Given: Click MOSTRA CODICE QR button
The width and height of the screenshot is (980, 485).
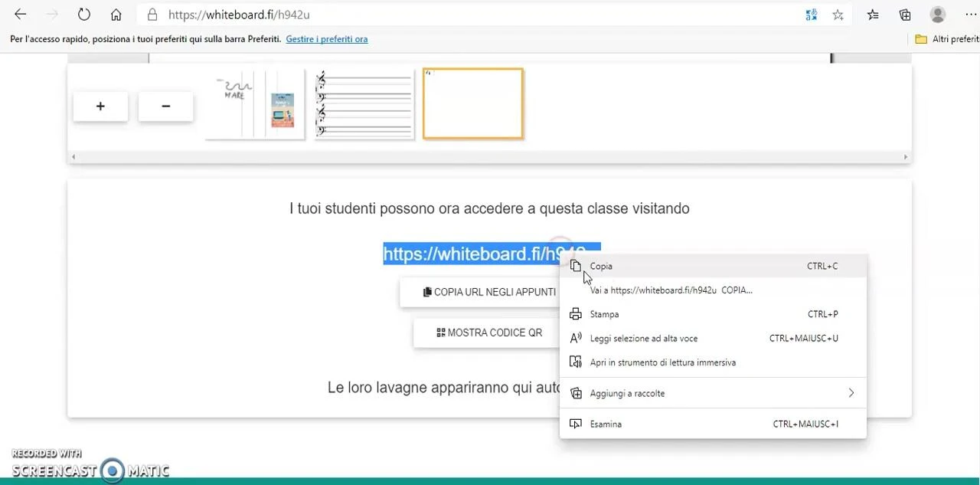Looking at the screenshot, I should tap(489, 333).
